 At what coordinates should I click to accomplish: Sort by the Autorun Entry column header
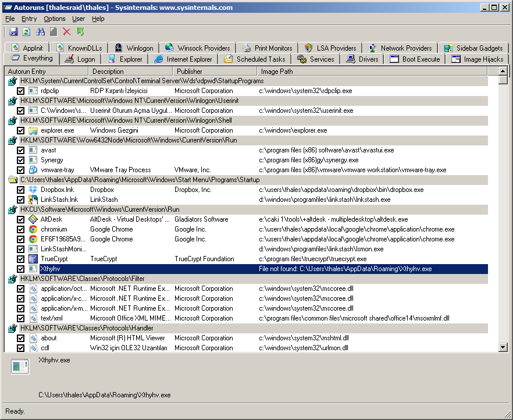pyautogui.click(x=47, y=72)
